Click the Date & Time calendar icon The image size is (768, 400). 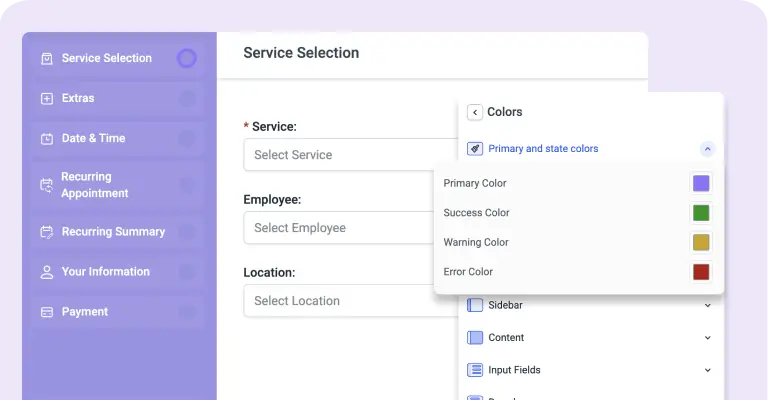(x=47, y=139)
